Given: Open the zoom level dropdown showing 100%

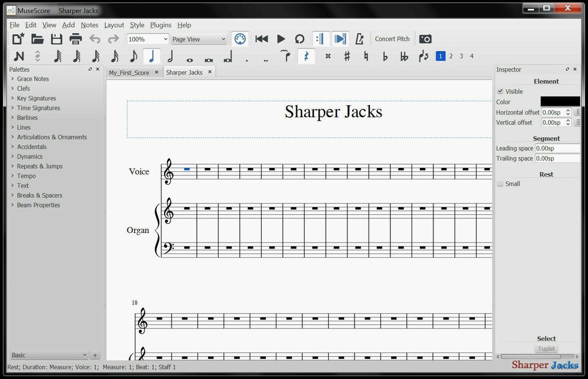Looking at the screenshot, I should (x=147, y=38).
